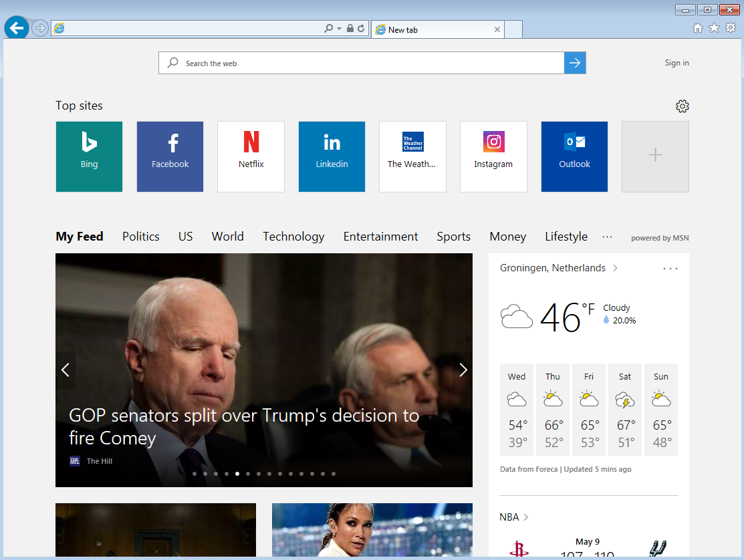The width and height of the screenshot is (744, 560).
Task: Open the Home page icon
Action: pos(698,28)
